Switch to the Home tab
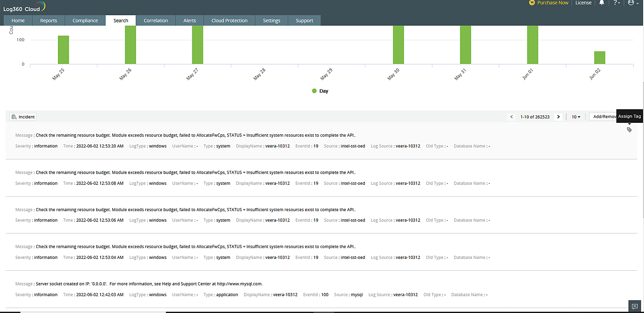The image size is (644, 313). pos(18,21)
